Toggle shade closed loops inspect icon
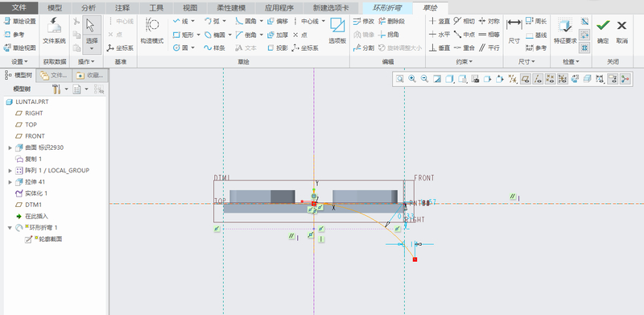This screenshot has height=315, width=644. click(585, 48)
